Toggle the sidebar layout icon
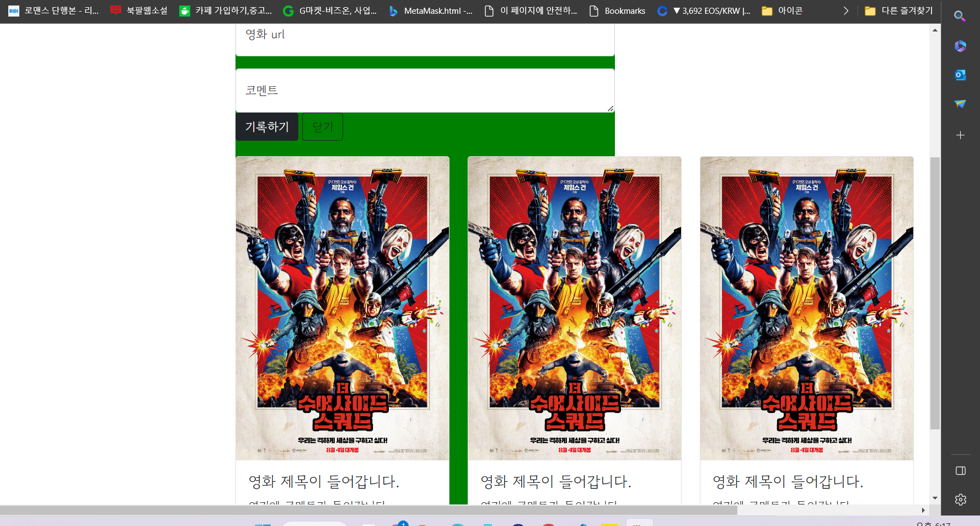980x526 pixels. pyautogui.click(x=960, y=471)
